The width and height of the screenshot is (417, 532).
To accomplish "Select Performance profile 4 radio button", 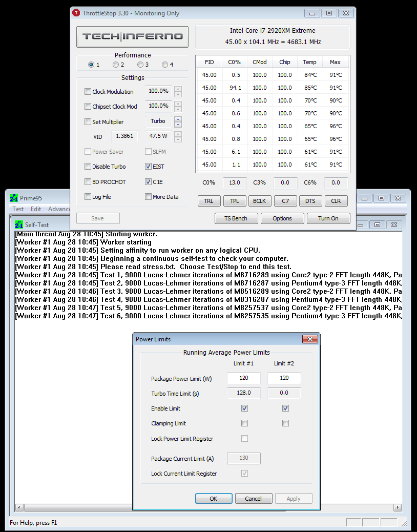I will point(165,65).
